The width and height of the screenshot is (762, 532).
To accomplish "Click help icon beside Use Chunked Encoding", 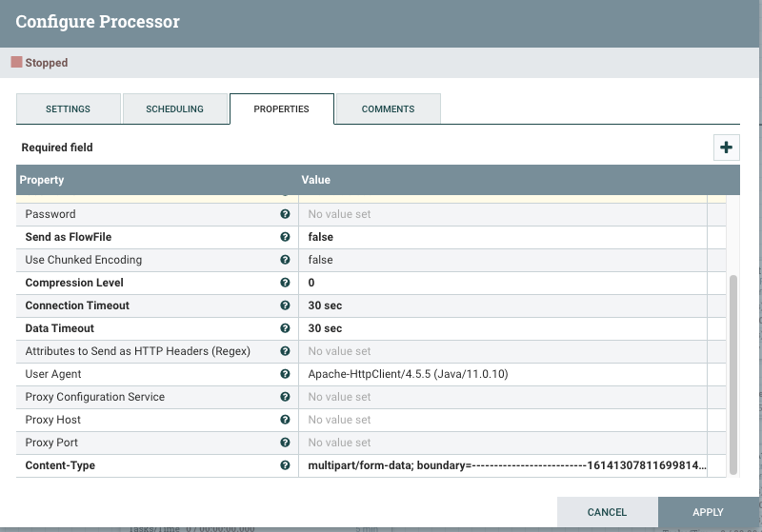I will (x=285, y=260).
